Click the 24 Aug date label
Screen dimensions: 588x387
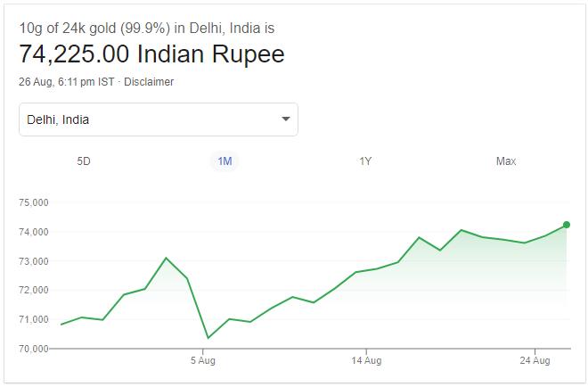click(x=535, y=361)
